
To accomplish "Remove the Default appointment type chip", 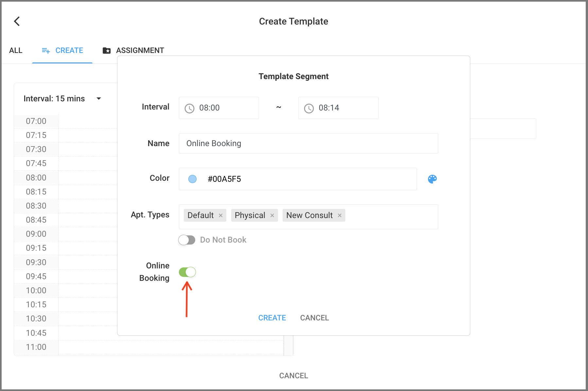I will coord(221,215).
